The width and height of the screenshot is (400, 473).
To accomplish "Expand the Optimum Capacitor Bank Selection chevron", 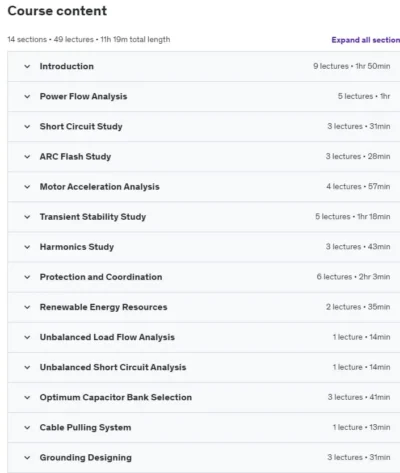I will [27, 398].
